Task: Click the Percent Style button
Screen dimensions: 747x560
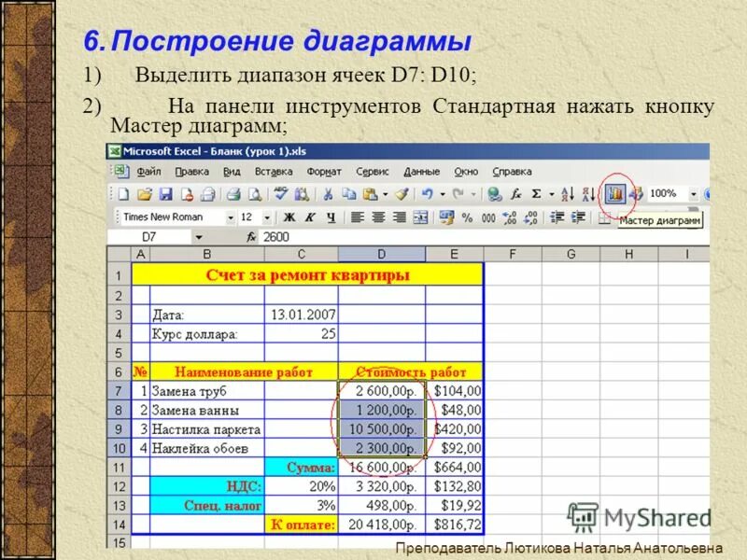Action: [x=467, y=216]
